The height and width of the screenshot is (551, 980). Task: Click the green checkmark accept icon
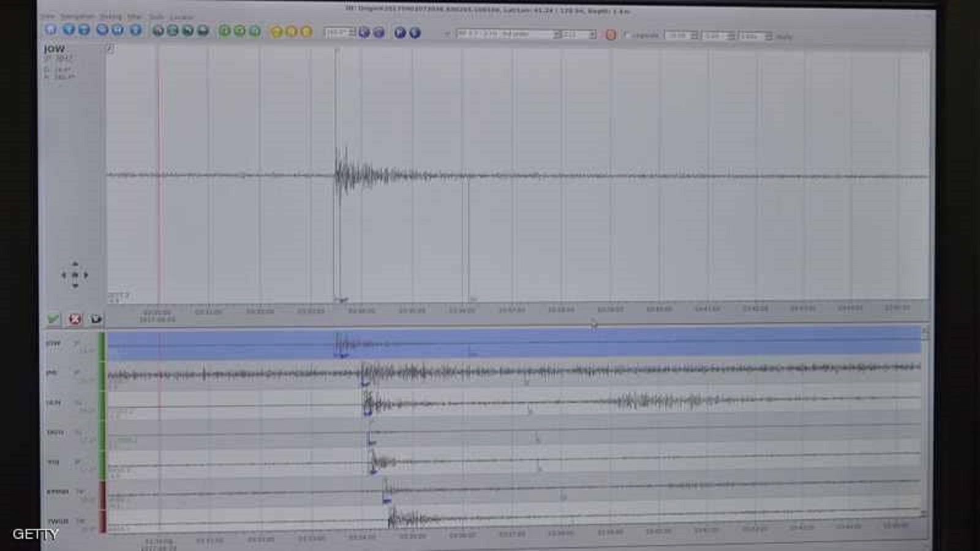point(53,319)
